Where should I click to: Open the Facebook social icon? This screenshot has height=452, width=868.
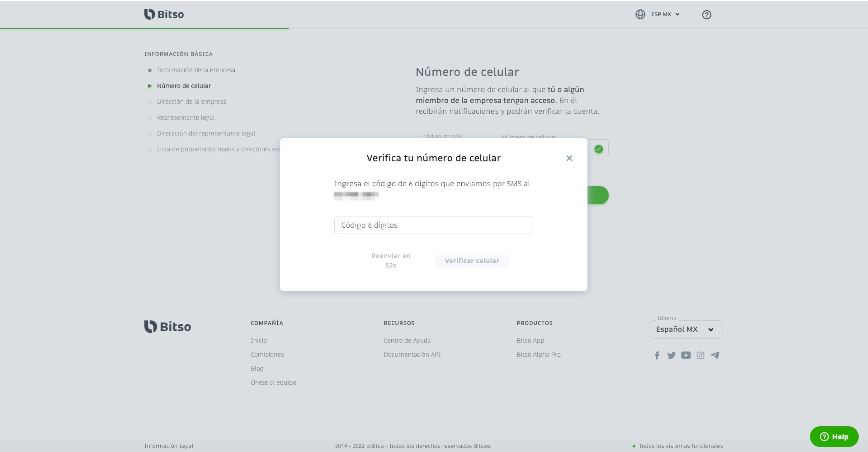pyautogui.click(x=657, y=355)
